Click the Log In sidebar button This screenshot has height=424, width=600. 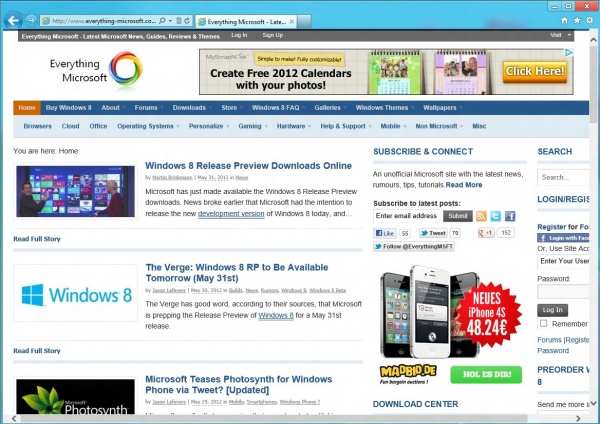point(552,310)
